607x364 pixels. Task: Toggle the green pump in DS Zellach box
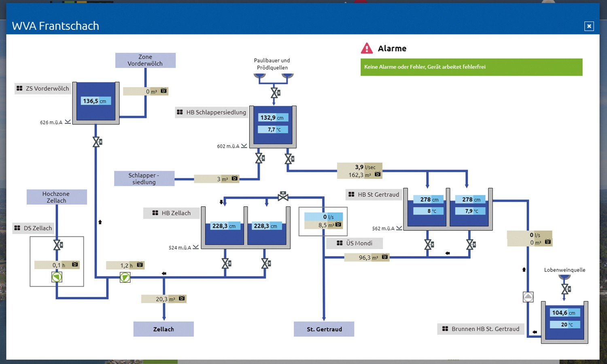pos(57,277)
